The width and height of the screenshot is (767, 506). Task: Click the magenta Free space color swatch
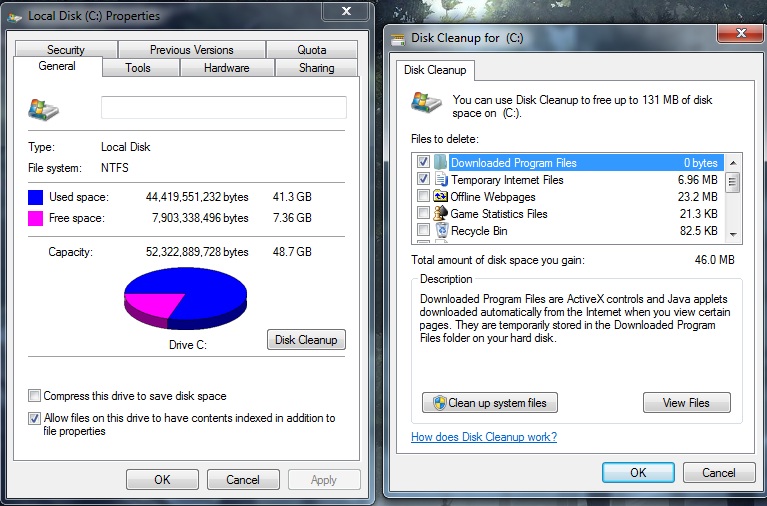(x=35, y=218)
